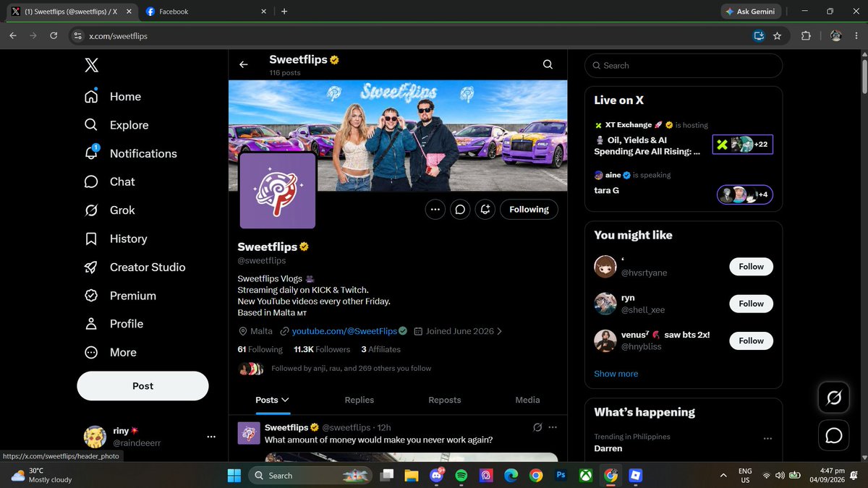Switch to the Facebook browser tab
The height and width of the screenshot is (488, 868).
tap(205, 12)
